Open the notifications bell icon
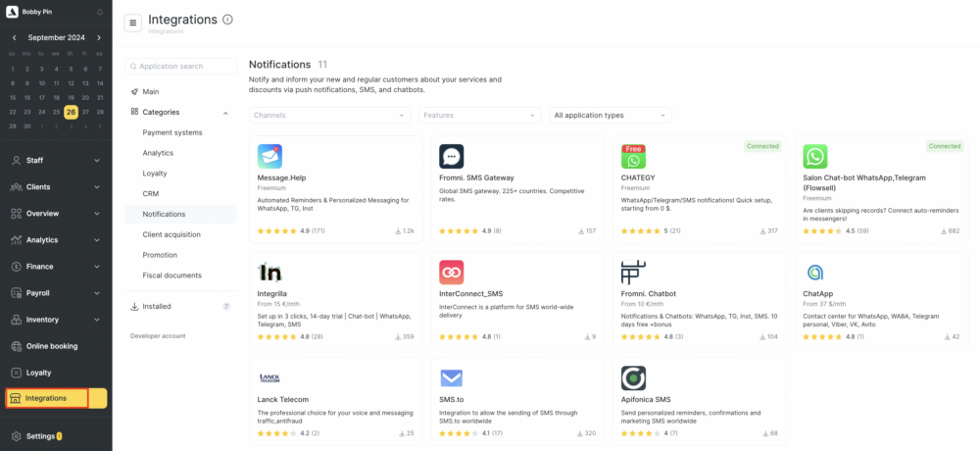Viewport: 980px width, 451px height. tap(100, 12)
